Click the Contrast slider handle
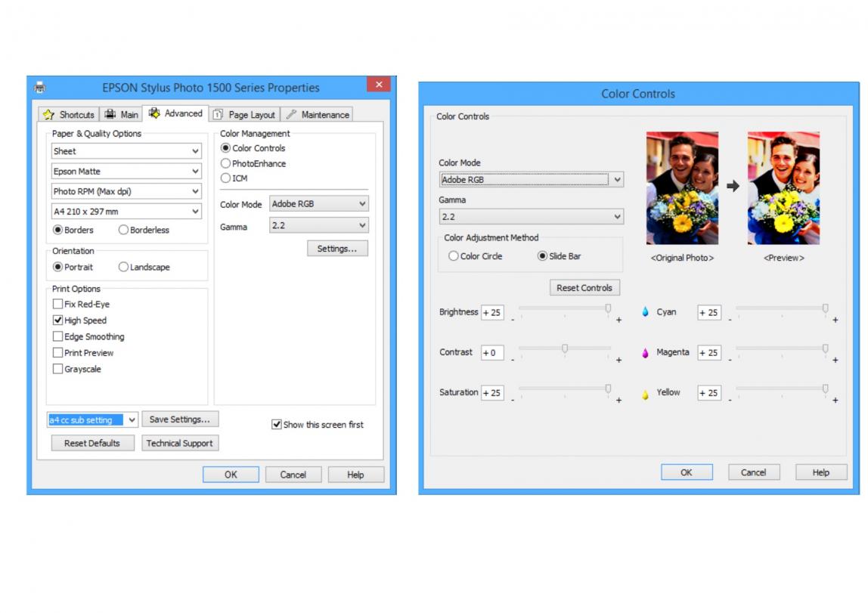 [x=565, y=348]
